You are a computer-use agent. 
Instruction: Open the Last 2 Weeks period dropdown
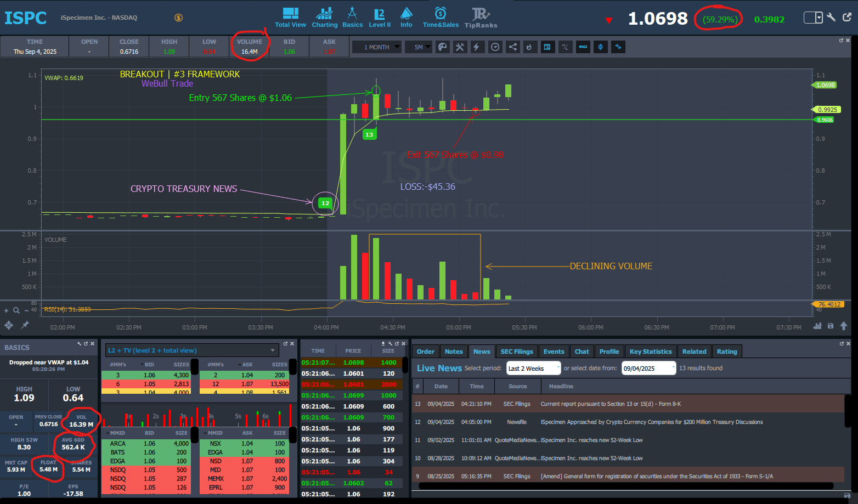click(x=533, y=369)
